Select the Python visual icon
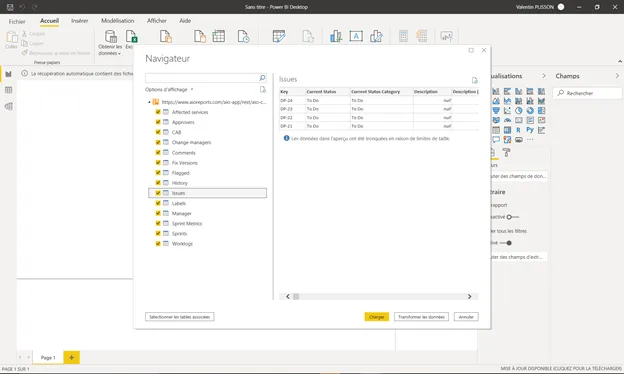Viewport: 624px width, 374px height. tap(530, 130)
